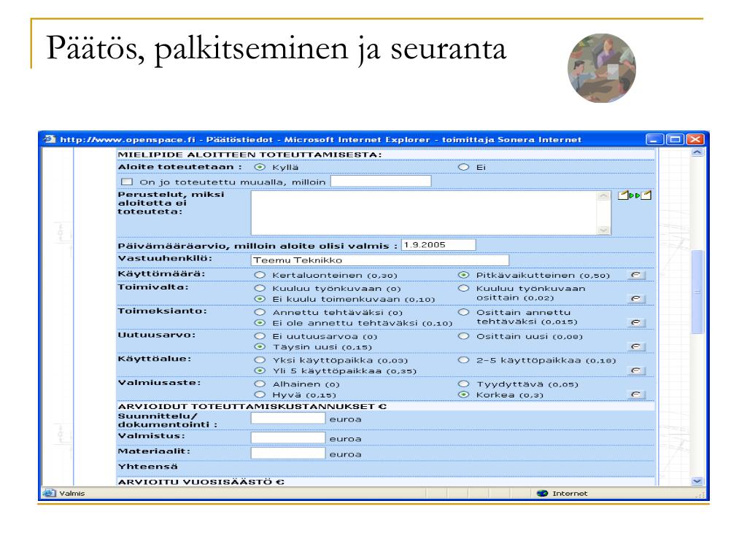Viewport: 747px width, 560px height.
Task: Choose Annettu tehtäväksi (0) radio button
Action: (260, 312)
